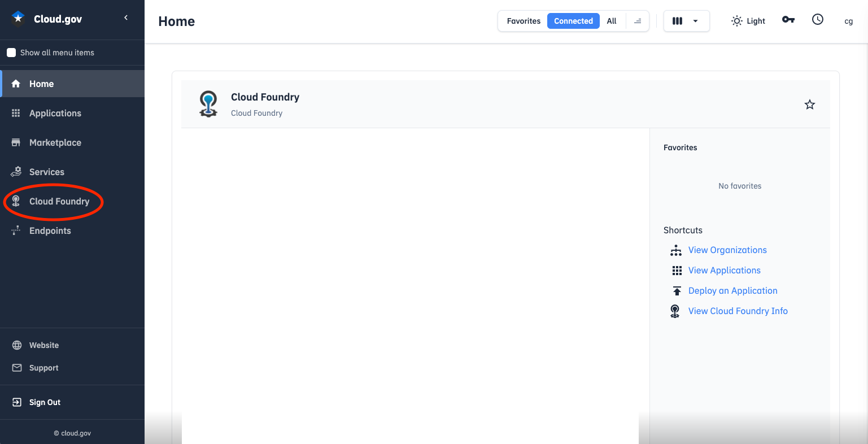Click the Cloud Foundry subtitle on card
Screen dimensions: 868x444
[x=256, y=113]
